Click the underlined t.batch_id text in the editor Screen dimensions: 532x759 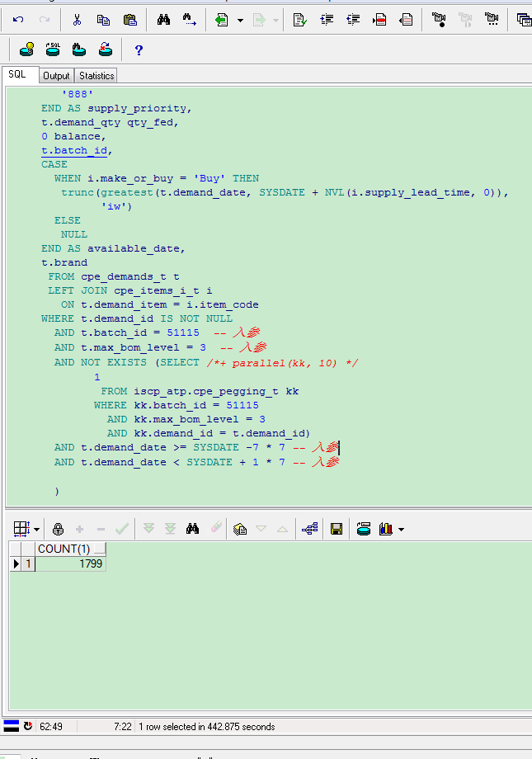pos(74,150)
